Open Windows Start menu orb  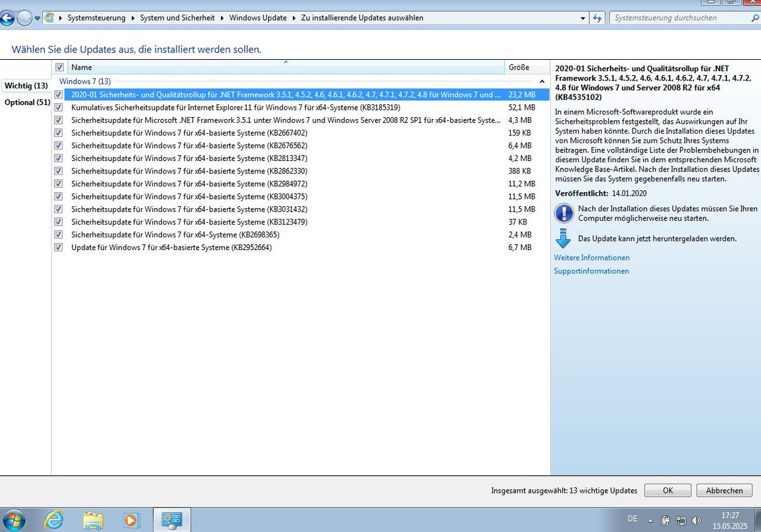[x=13, y=520]
